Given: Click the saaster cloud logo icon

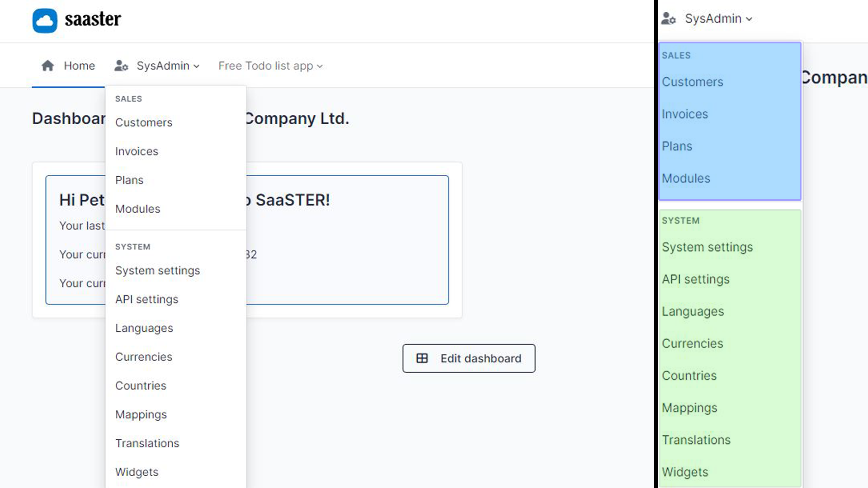Looking at the screenshot, I should (x=45, y=20).
